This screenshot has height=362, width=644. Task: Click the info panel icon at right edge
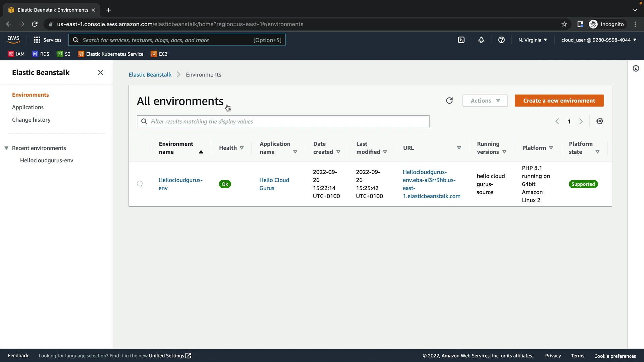(x=636, y=69)
